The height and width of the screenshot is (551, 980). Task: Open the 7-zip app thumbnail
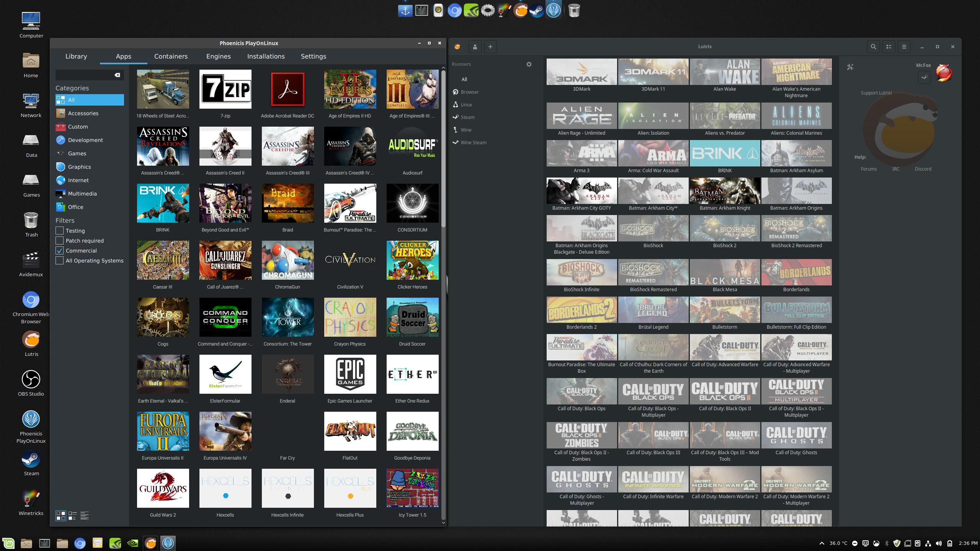(225, 89)
